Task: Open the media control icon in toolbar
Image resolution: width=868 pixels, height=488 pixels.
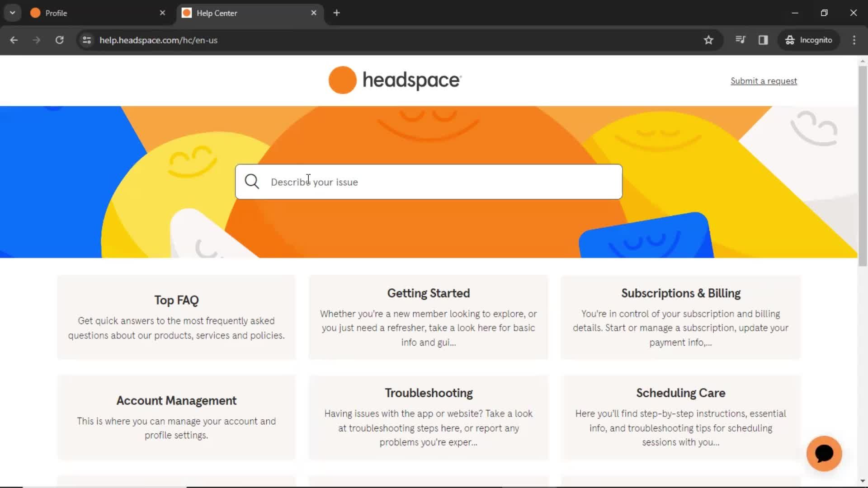Action: 740,40
